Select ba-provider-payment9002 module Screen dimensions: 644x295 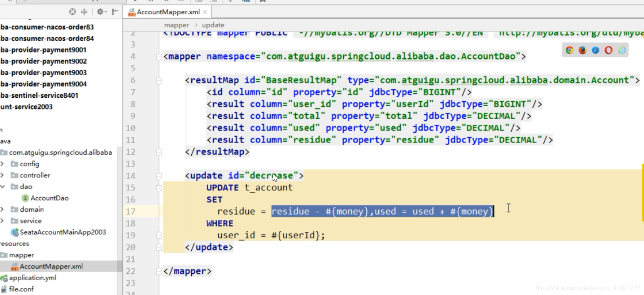click(44, 61)
